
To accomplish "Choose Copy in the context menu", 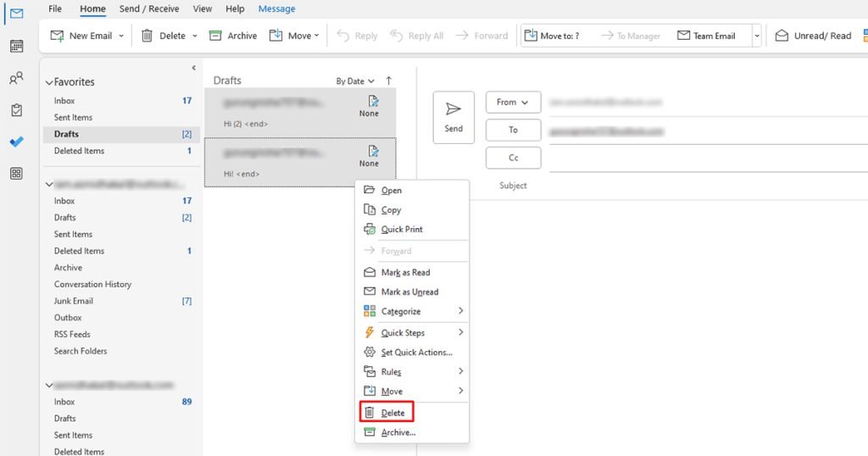I will (412, 209).
